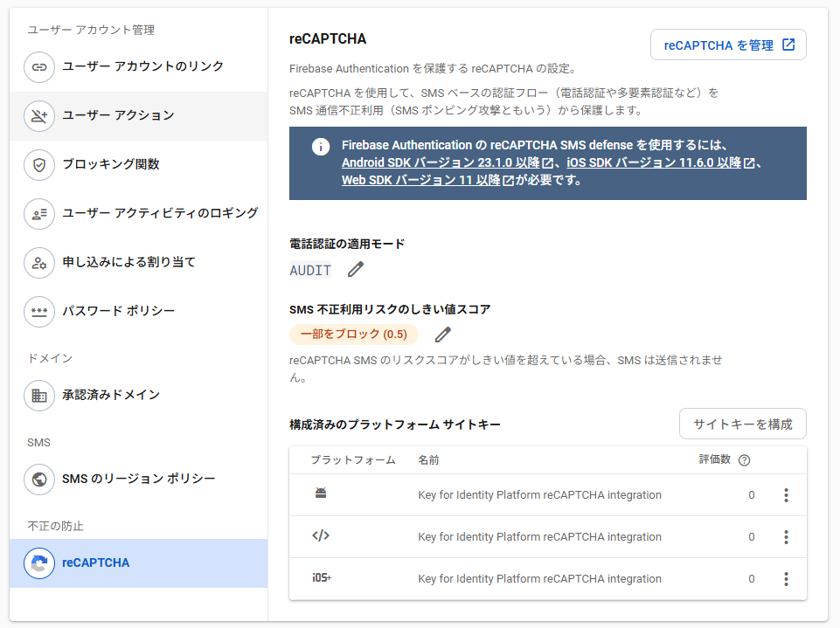Click the 名前 column header
Screen dimensions: 840x628
[428, 460]
